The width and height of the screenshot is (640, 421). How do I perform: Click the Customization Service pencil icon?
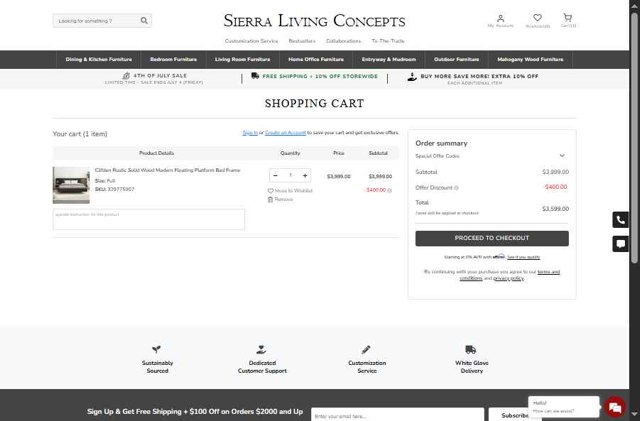click(366, 350)
